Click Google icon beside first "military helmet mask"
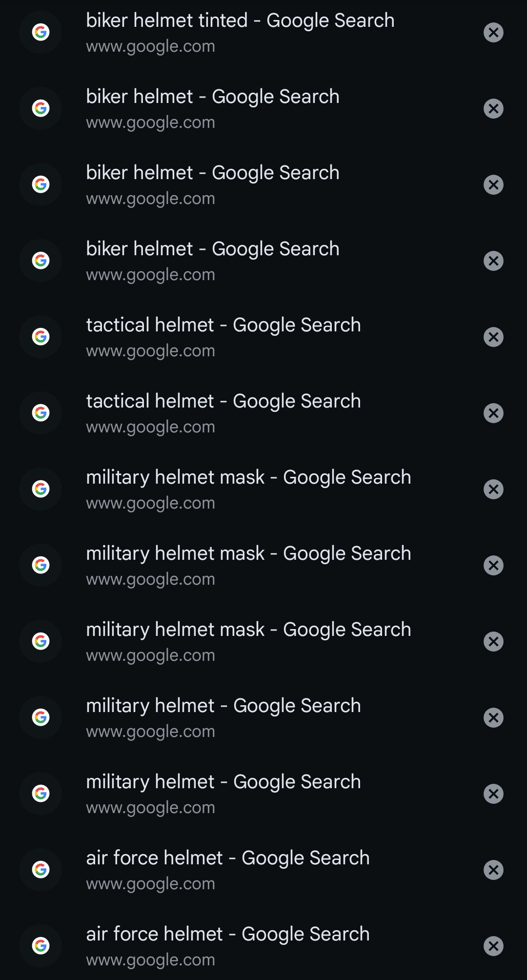The height and width of the screenshot is (980, 527). tap(41, 489)
